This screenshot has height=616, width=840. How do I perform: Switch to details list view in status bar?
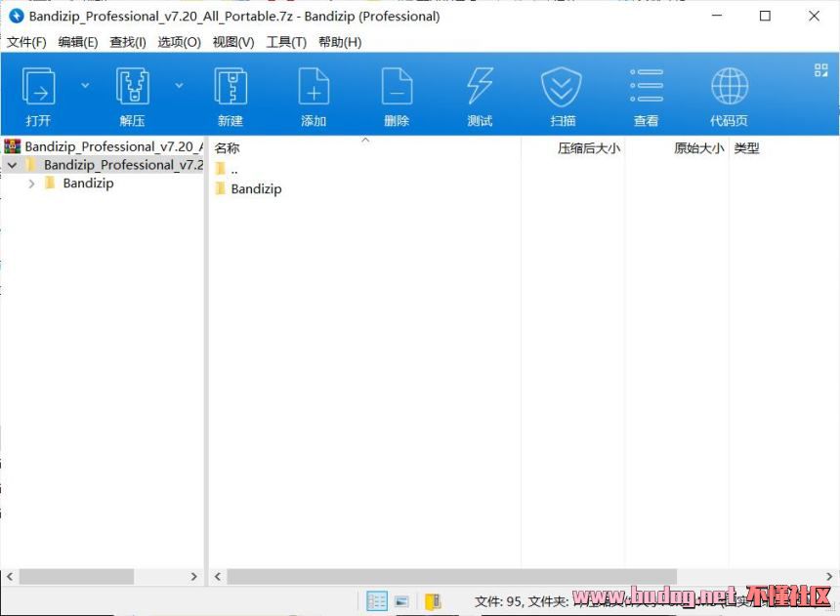pos(376,601)
